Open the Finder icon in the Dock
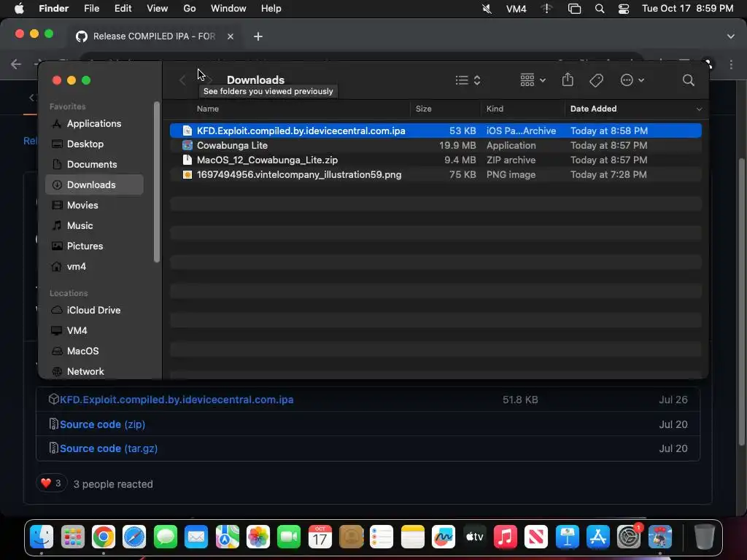 point(42,537)
